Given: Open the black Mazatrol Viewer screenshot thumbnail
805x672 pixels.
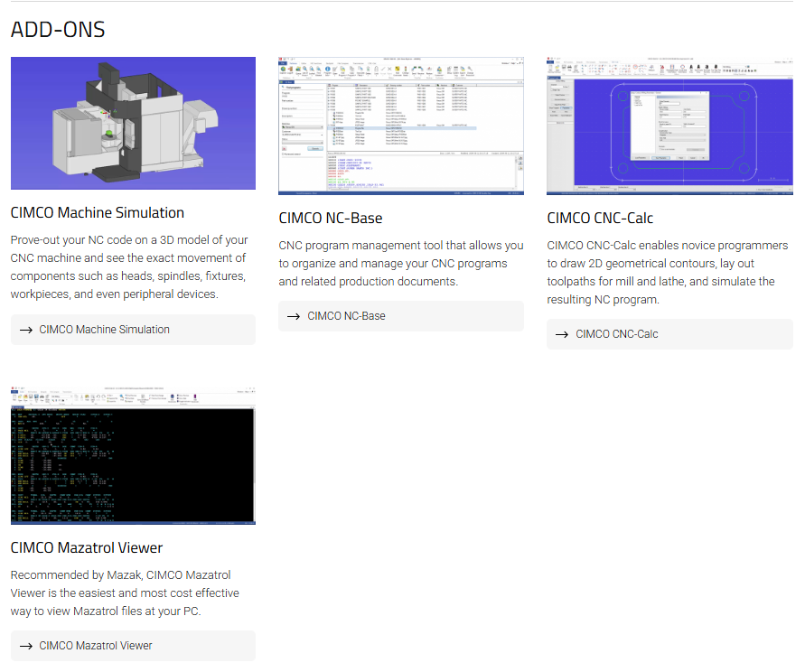Looking at the screenshot, I should point(133,456).
